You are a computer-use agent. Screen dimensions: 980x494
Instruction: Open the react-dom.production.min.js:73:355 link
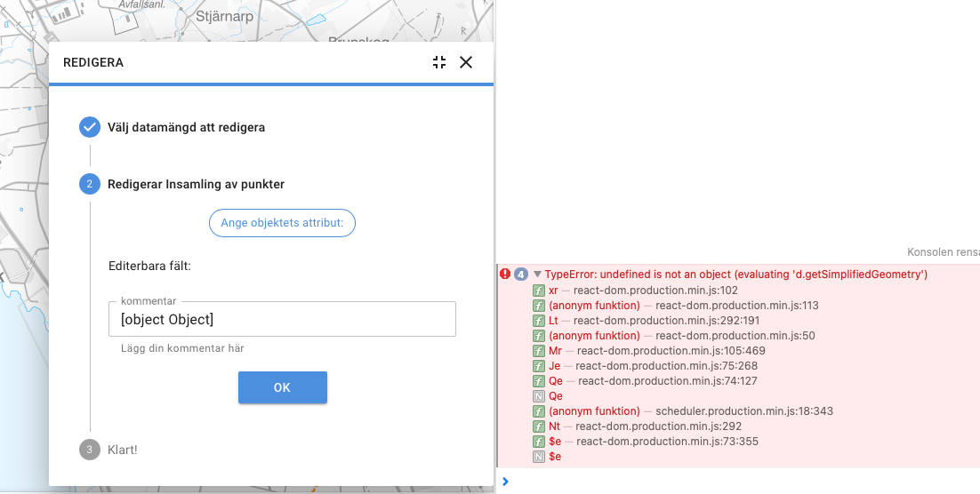coord(668,442)
